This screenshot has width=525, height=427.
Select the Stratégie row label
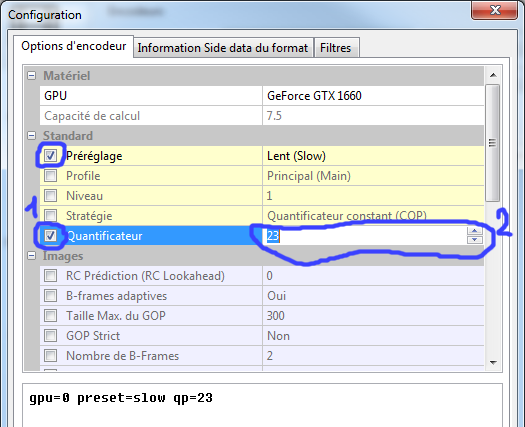(89, 216)
